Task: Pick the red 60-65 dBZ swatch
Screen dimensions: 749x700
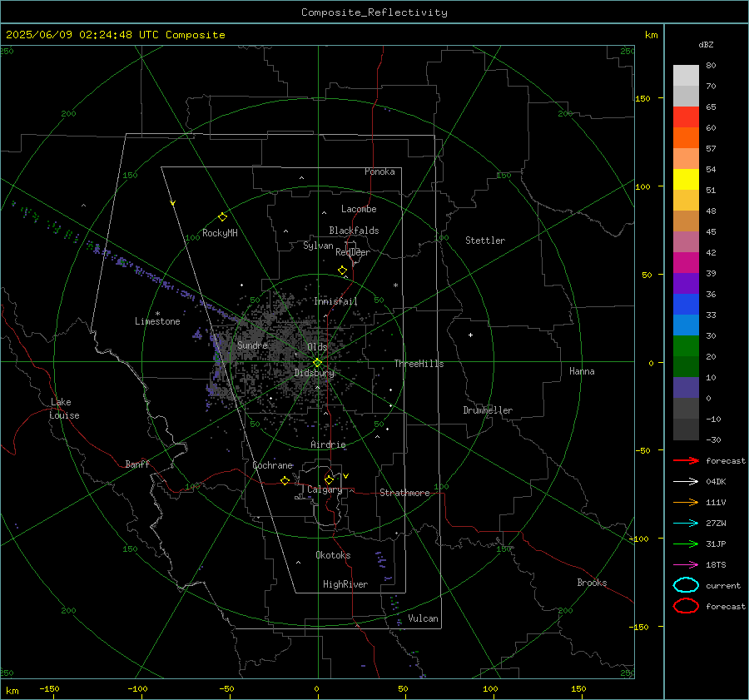Action: (x=686, y=117)
